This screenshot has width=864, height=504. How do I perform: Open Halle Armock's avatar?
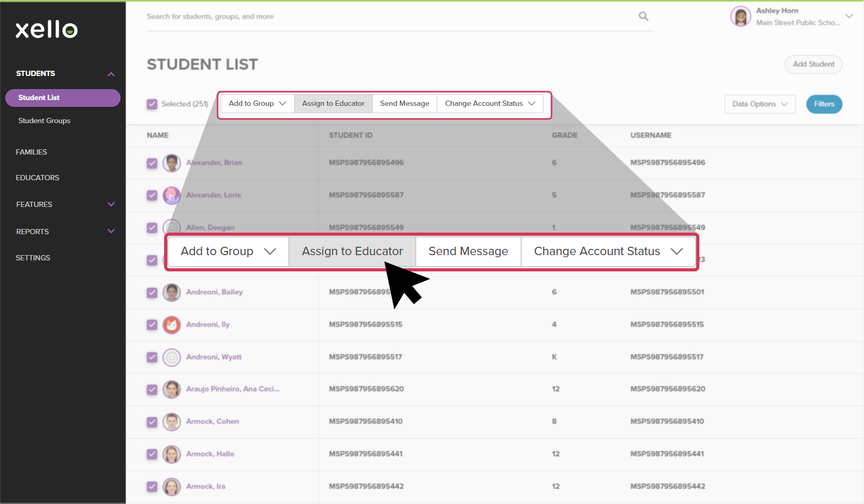[x=171, y=454]
